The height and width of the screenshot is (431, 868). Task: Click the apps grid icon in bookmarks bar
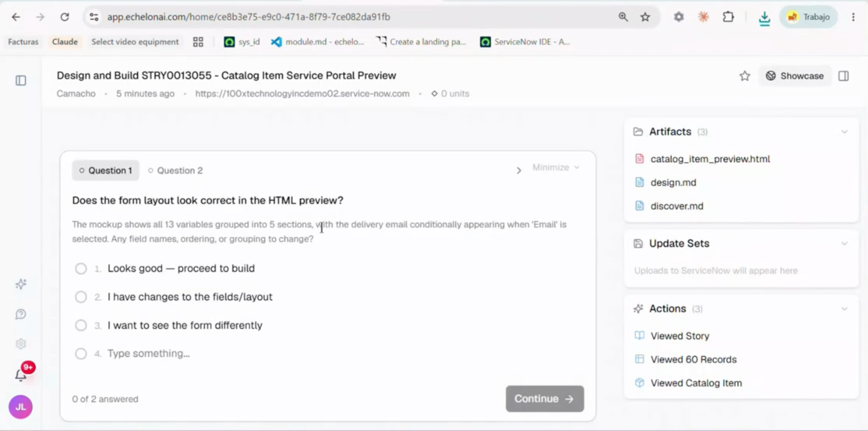click(198, 42)
